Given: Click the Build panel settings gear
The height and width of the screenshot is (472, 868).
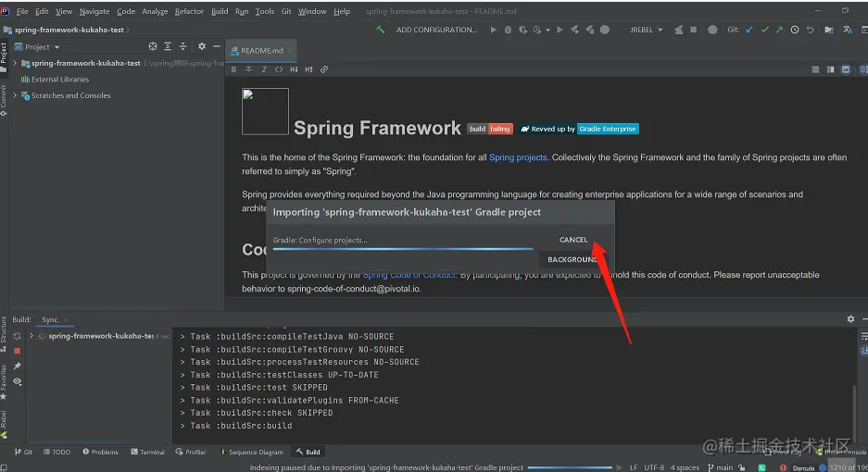Looking at the screenshot, I should (850, 319).
